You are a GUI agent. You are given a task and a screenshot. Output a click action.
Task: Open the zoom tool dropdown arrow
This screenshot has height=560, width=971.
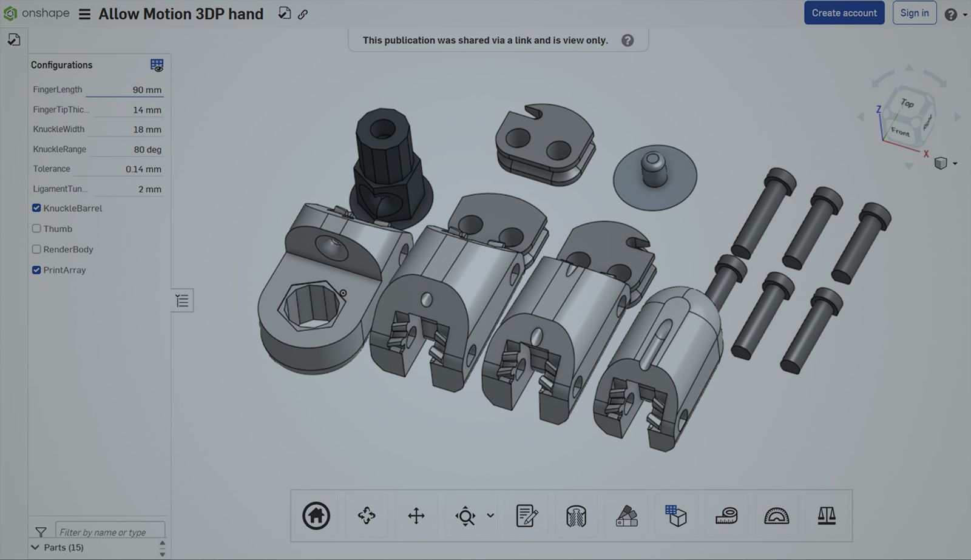click(489, 516)
